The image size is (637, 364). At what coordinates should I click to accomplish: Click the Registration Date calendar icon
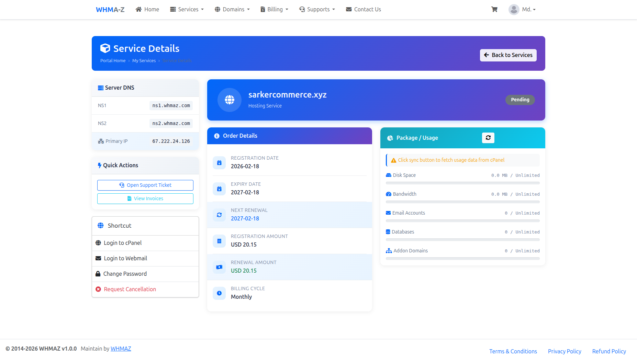click(x=219, y=163)
